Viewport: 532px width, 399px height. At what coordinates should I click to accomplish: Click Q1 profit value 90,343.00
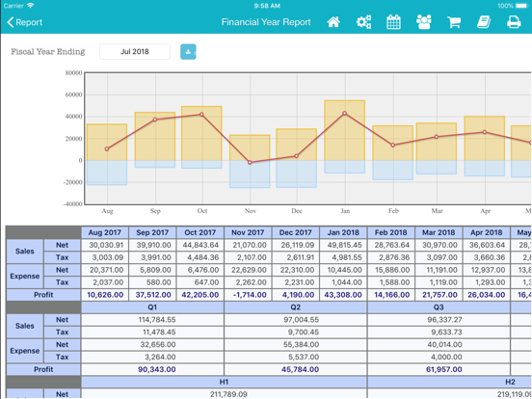pos(156,369)
